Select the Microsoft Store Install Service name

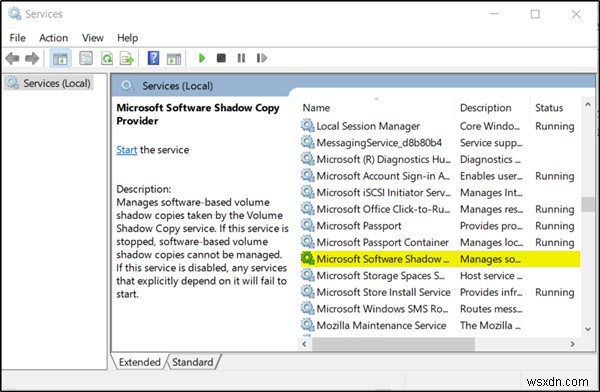pyautogui.click(x=383, y=292)
